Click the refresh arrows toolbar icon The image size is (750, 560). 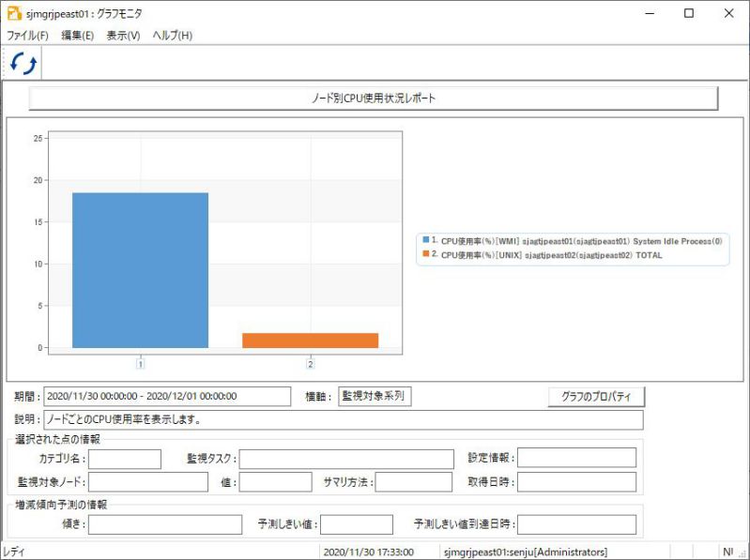tap(23, 63)
